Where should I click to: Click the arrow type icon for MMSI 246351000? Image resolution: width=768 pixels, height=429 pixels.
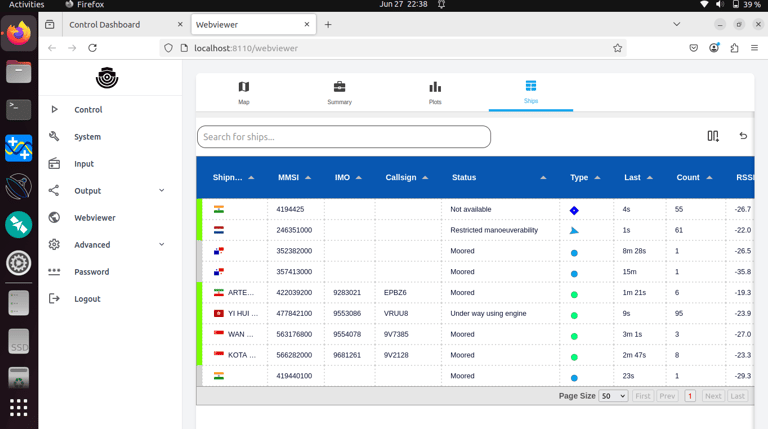pyautogui.click(x=574, y=231)
